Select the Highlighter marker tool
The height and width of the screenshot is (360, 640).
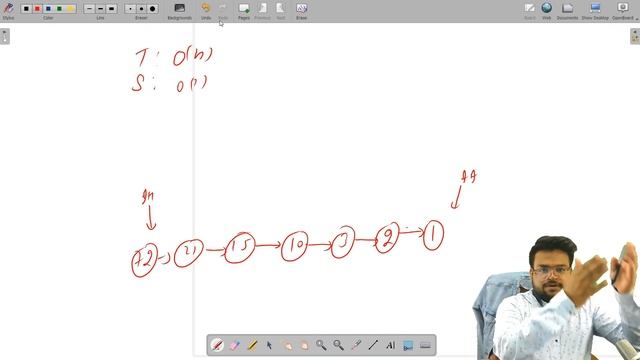(x=252, y=345)
